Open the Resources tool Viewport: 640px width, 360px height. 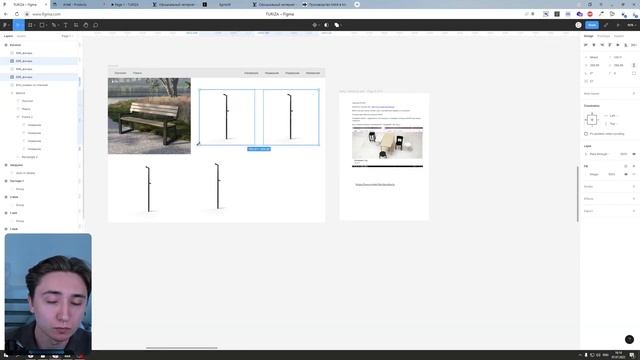(76, 25)
